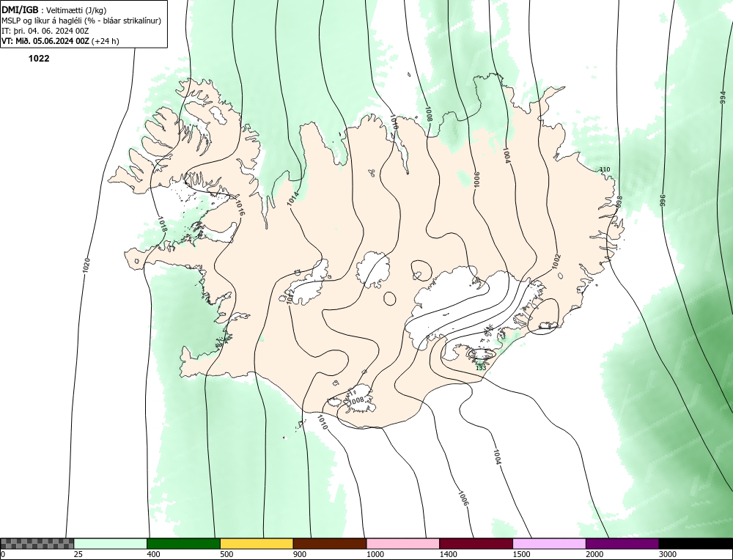Click the '1006' isobar label over the southern sea
The height and width of the screenshot is (560, 733).
click(463, 498)
